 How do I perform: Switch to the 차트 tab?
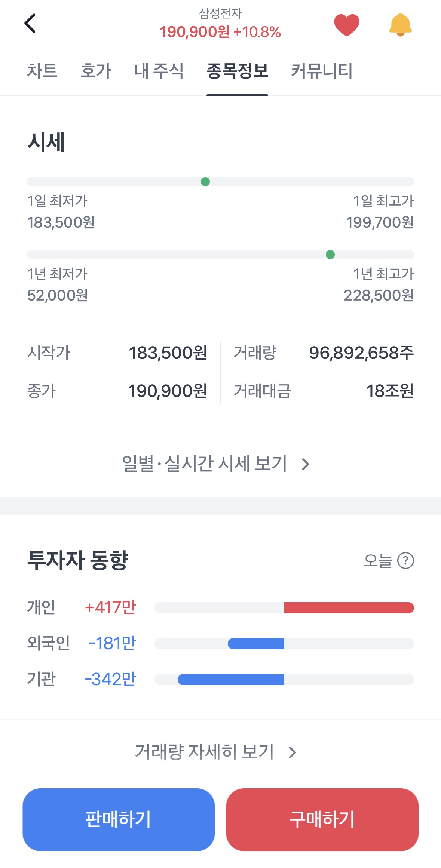click(42, 71)
